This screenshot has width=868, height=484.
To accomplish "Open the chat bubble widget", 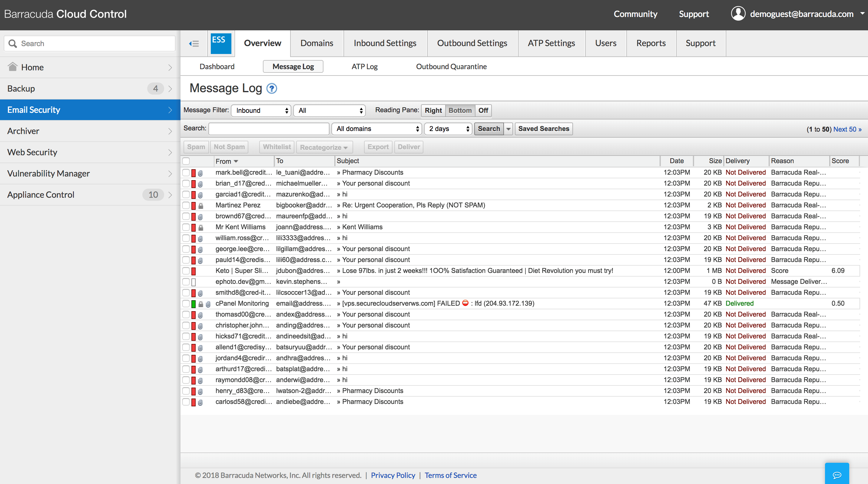I will tap(837, 475).
